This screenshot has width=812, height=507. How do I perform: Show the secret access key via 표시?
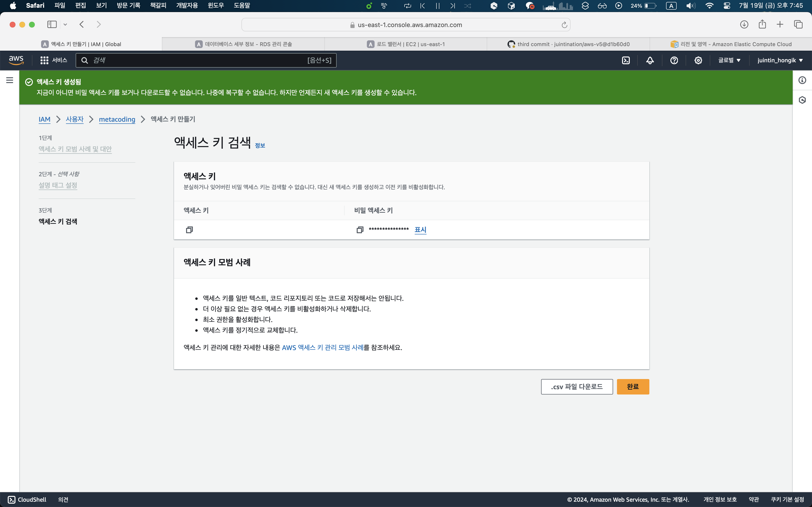[x=420, y=230]
